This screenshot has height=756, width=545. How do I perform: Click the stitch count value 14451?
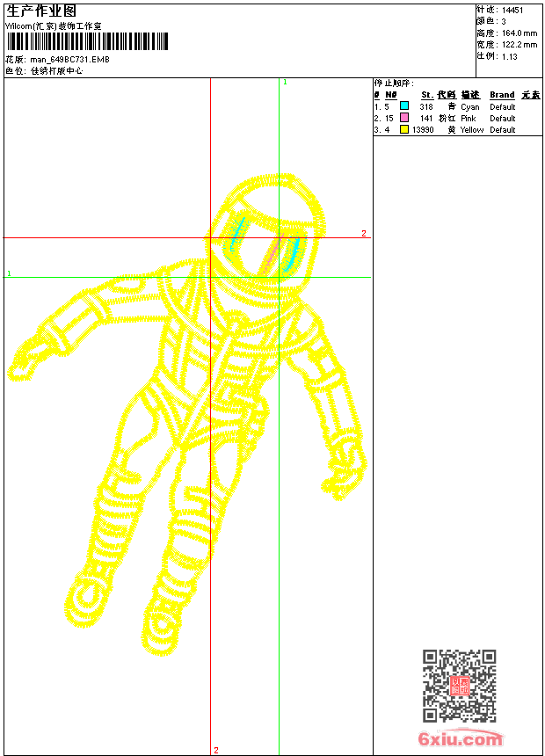coord(513,11)
